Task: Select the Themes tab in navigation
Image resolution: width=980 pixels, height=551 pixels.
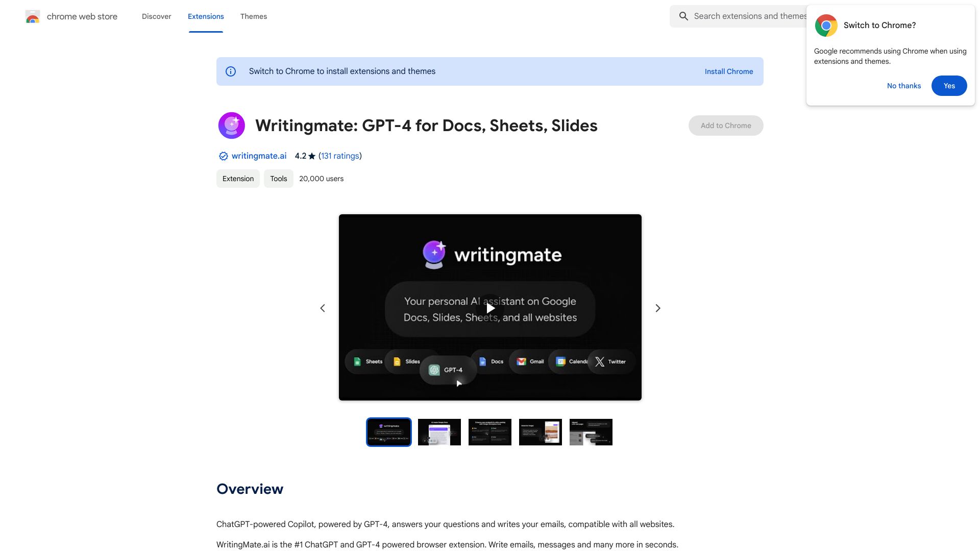Action: pos(253,16)
